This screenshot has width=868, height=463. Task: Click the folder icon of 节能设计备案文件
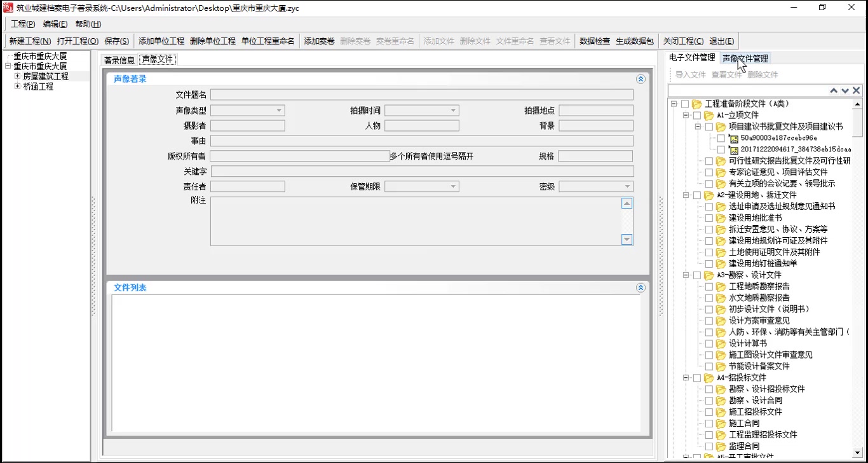tap(721, 366)
